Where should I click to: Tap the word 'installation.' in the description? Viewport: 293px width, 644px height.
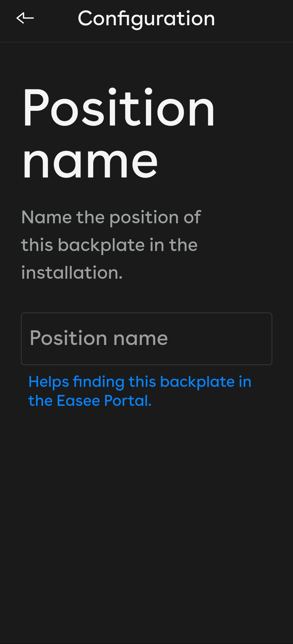(x=72, y=272)
